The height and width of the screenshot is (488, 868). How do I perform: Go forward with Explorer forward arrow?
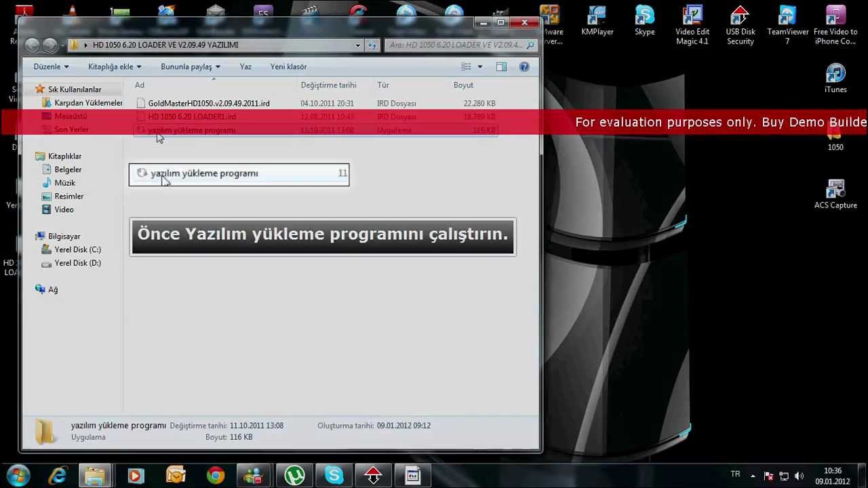pos(50,45)
